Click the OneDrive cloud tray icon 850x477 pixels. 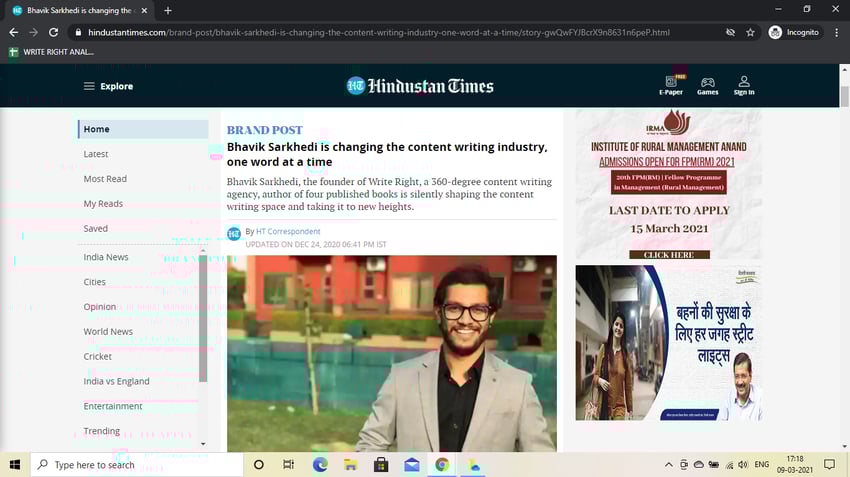(699, 465)
